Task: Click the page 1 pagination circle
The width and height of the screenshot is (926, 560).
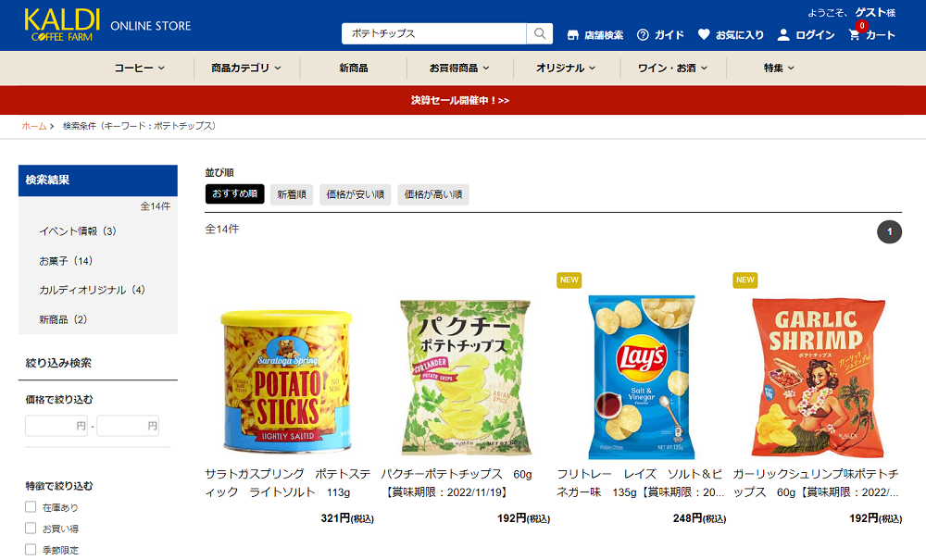Action: pos(889,232)
